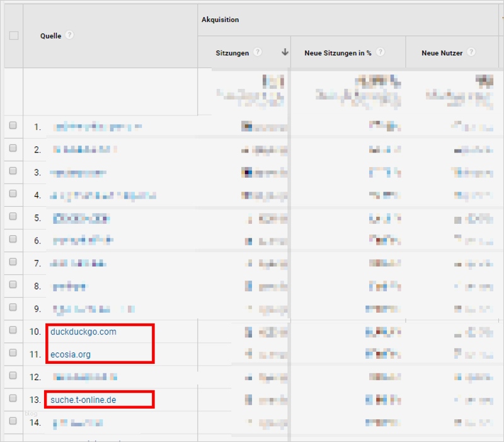Click the Sitzungen column header label
The width and height of the screenshot is (504, 442).
[232, 53]
